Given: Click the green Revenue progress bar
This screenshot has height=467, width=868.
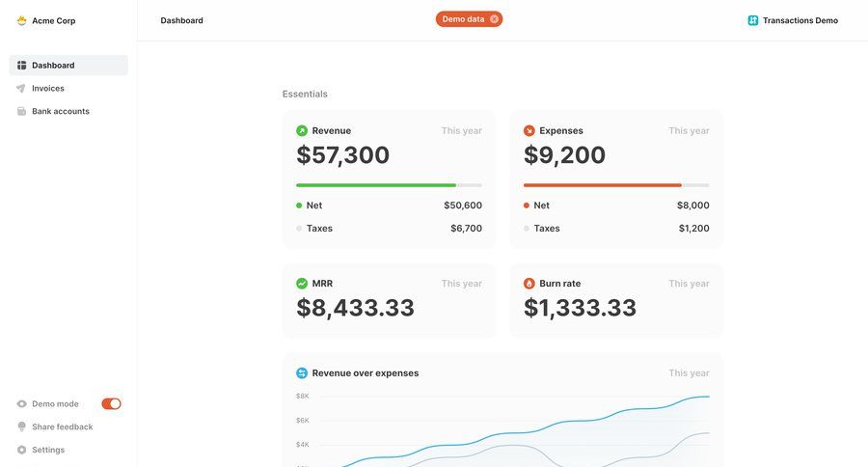Looking at the screenshot, I should pos(376,185).
